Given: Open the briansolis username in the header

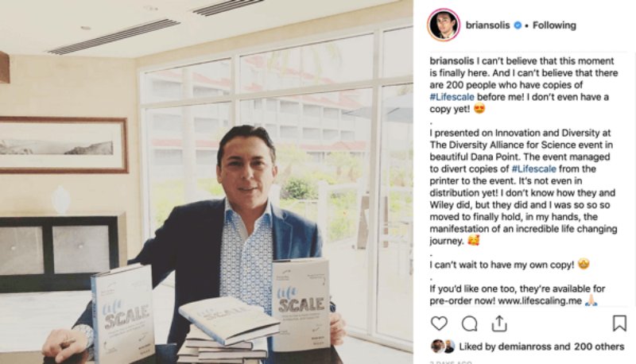Looking at the screenshot, I should coord(487,25).
